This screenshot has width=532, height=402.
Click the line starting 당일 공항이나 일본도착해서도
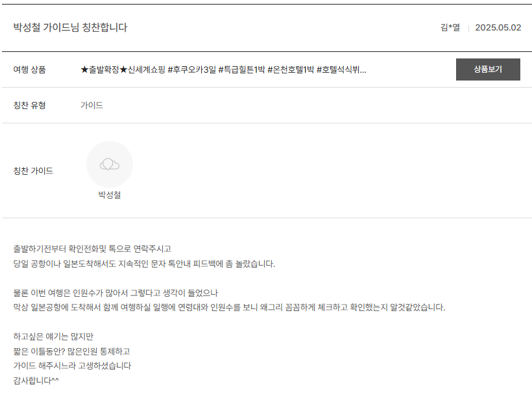click(x=144, y=264)
